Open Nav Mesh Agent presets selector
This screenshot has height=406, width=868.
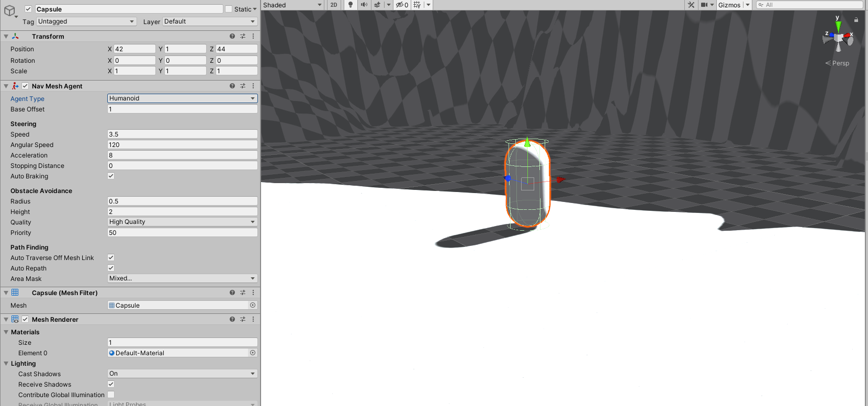pyautogui.click(x=243, y=86)
